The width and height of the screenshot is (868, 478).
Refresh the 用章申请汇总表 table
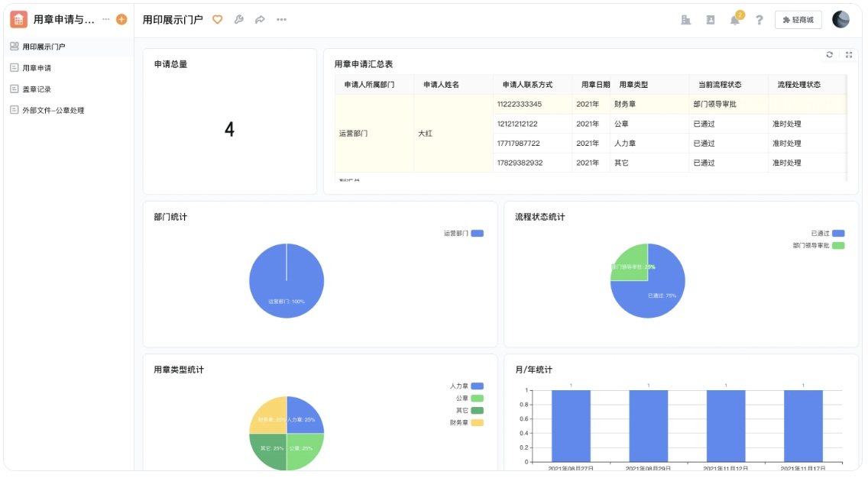pos(830,54)
